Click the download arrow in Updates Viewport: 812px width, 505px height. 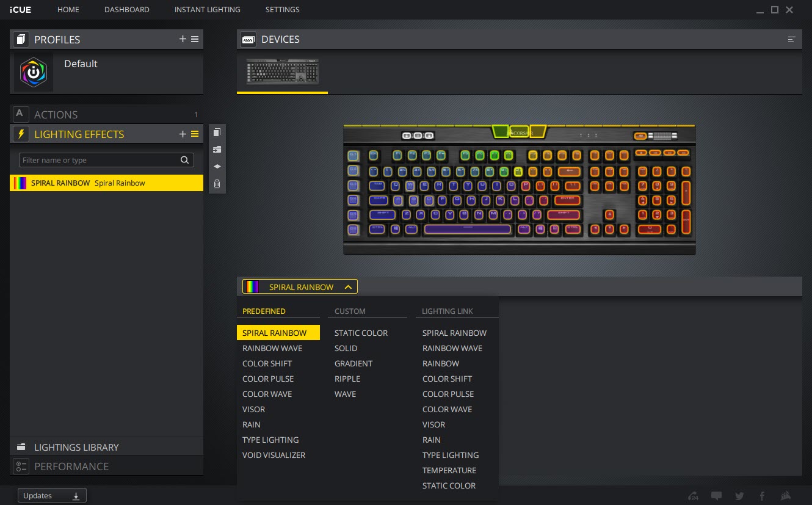pos(76,496)
